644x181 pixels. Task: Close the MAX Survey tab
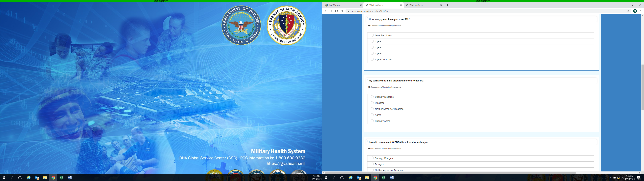click(361, 5)
